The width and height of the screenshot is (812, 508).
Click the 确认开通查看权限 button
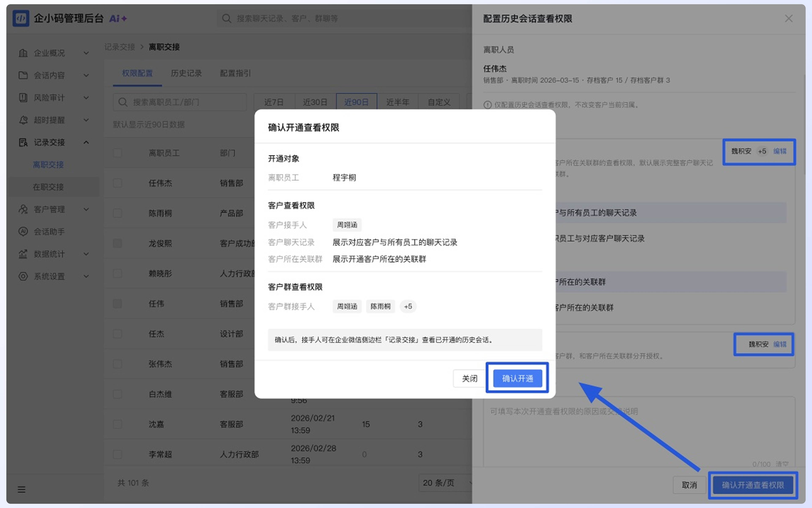[x=753, y=485]
